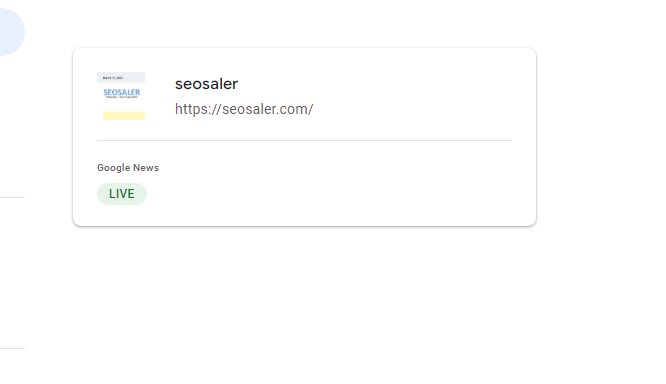The image size is (666, 384).
Task: Click the lower gray line at left edge
Action: [12, 348]
